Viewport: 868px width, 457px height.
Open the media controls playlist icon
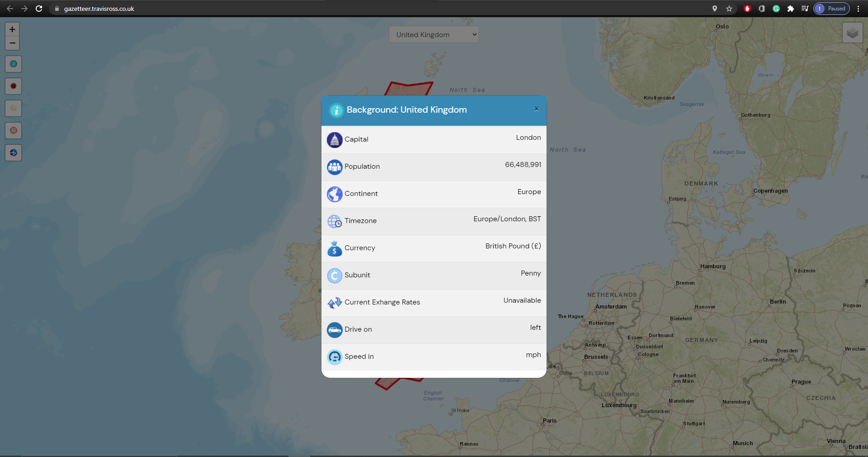coord(805,9)
